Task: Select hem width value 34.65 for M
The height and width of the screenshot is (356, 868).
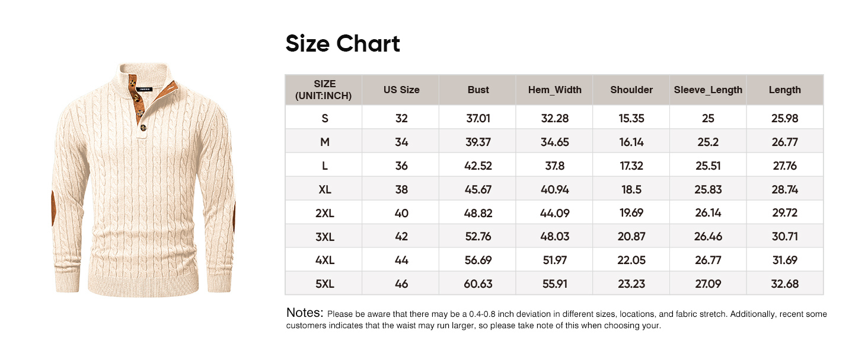Action: (x=555, y=142)
